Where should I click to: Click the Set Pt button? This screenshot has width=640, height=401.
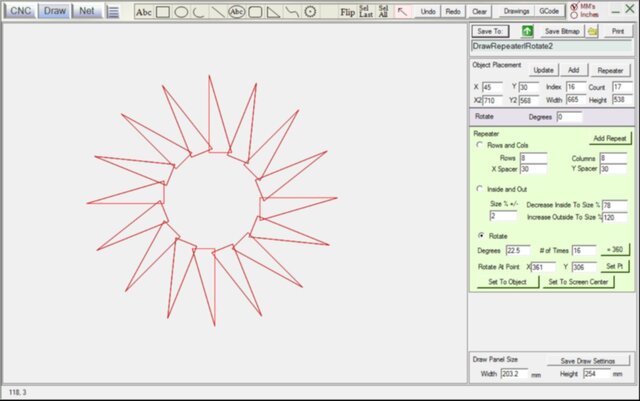pos(615,267)
